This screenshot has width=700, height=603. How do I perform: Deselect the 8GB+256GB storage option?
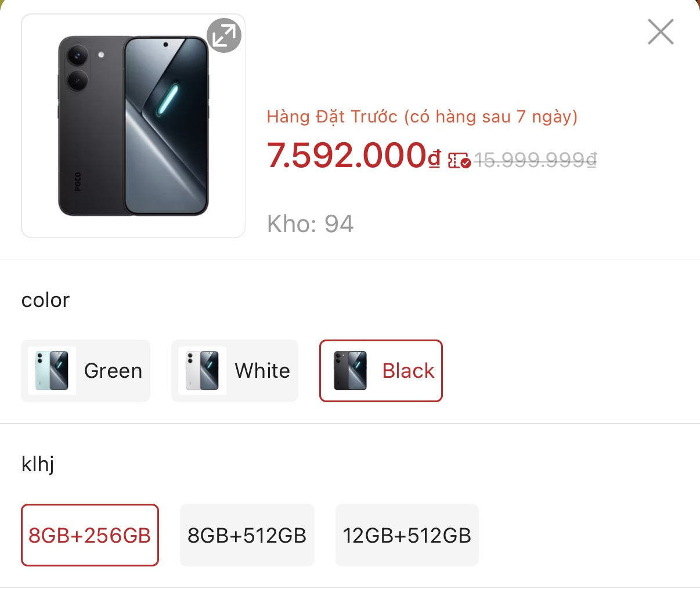(89, 535)
